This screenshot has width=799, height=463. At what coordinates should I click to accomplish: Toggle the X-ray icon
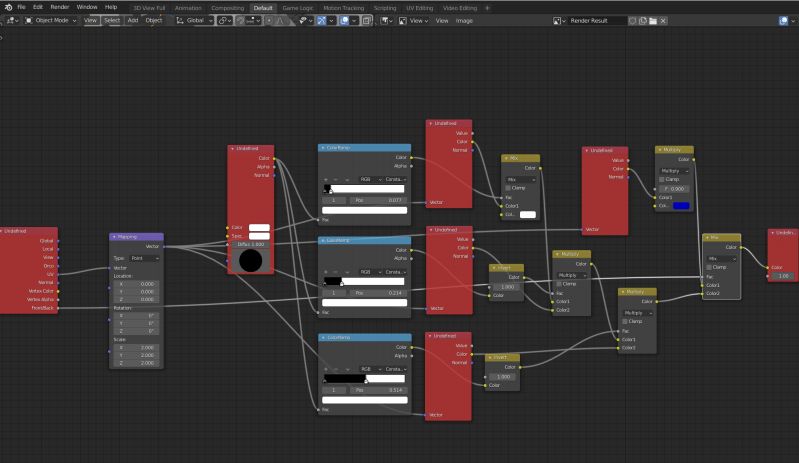click(x=366, y=20)
